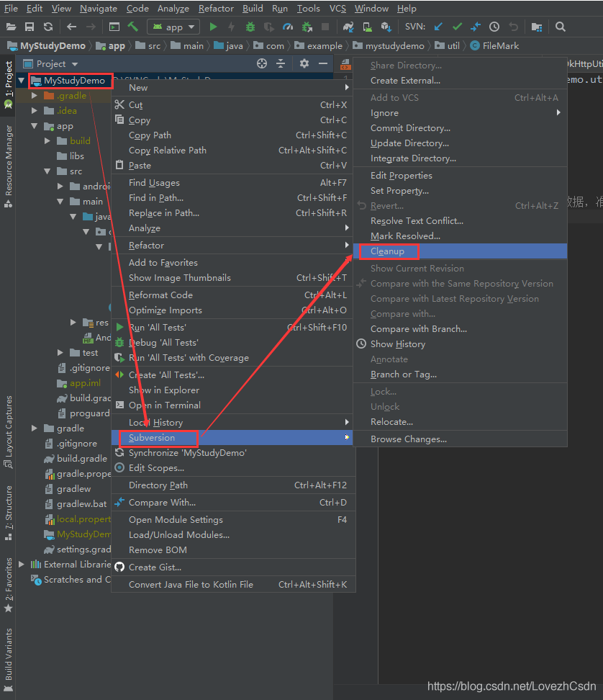Open the Project view type dropdown
This screenshot has height=700, width=603.
[75, 64]
